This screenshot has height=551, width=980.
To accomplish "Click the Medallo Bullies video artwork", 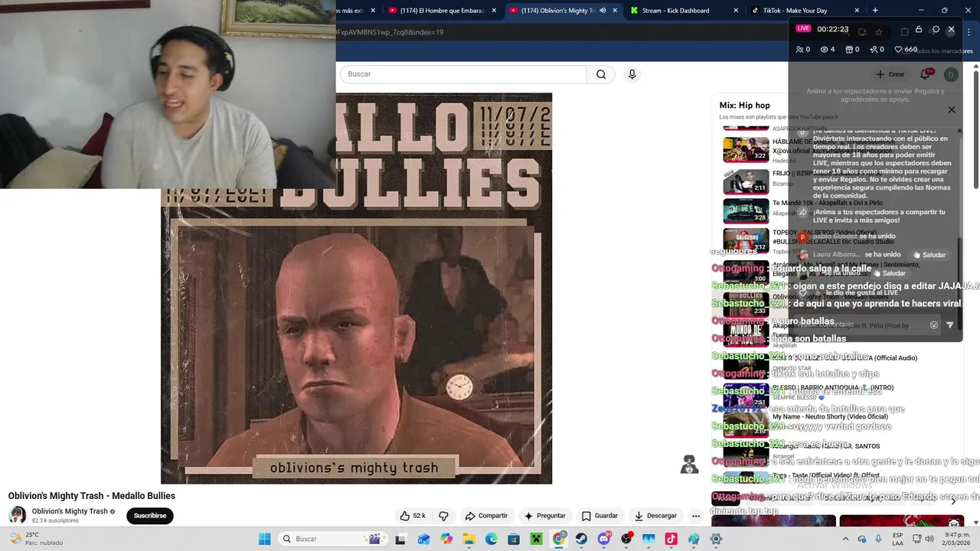I will pyautogui.click(x=356, y=289).
